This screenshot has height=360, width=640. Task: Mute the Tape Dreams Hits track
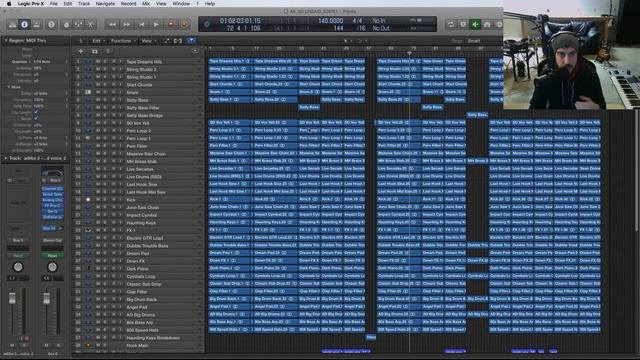98,62
